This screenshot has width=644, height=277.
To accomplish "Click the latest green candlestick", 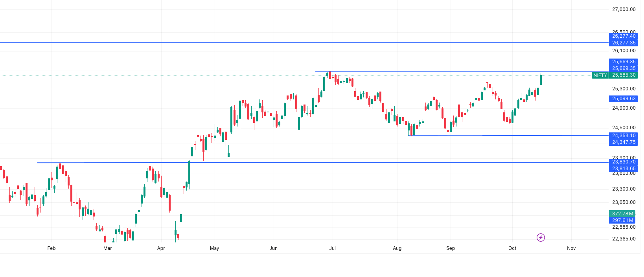I will tap(541, 80).
